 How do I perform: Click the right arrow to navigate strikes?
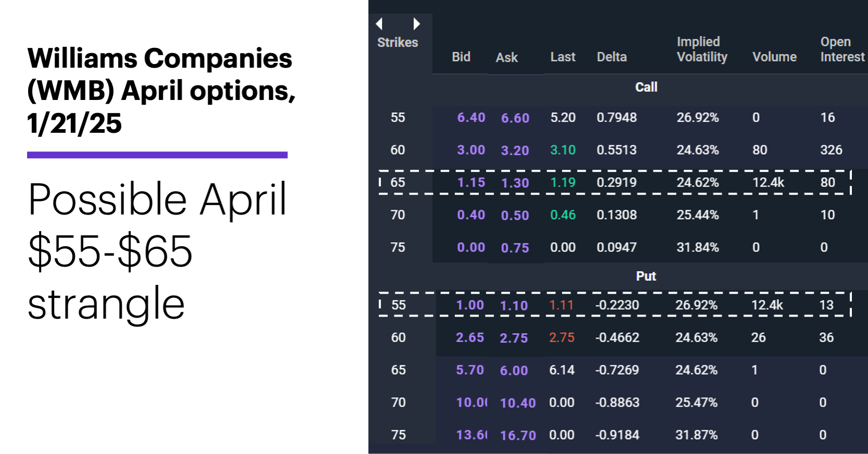pos(416,23)
